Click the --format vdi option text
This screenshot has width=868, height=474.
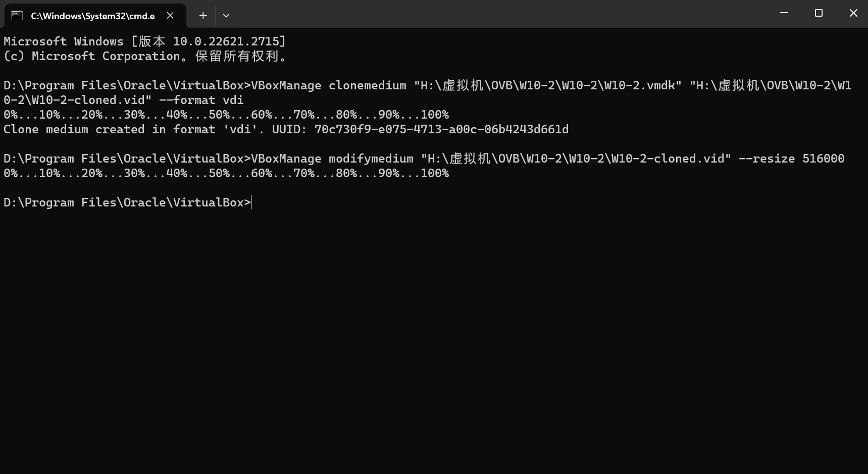(202, 100)
